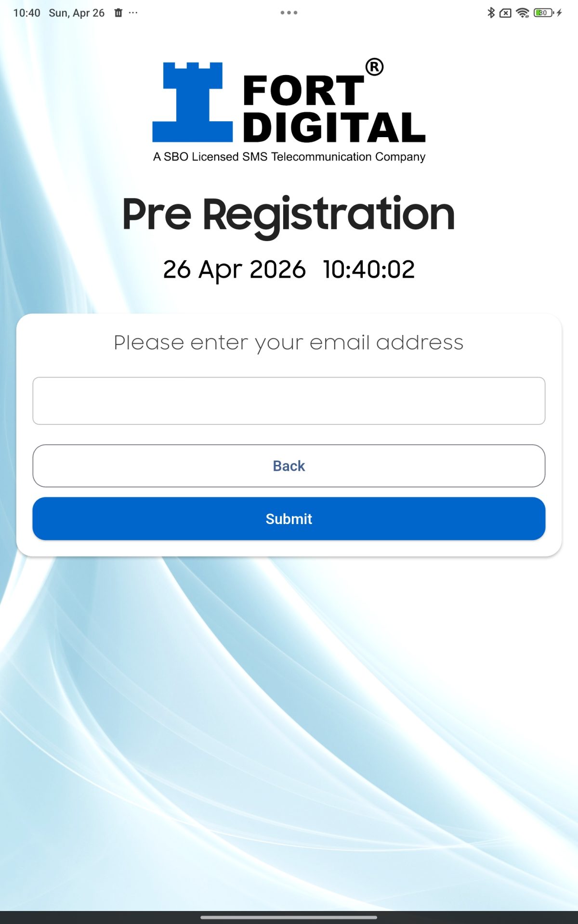Tap the no-SIM status icon
The height and width of the screenshot is (924, 578).
tap(505, 13)
